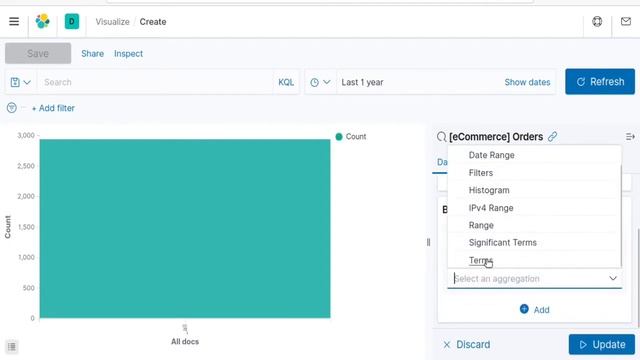640x360 pixels.
Task: Discard the visualization changes
Action: click(x=466, y=344)
